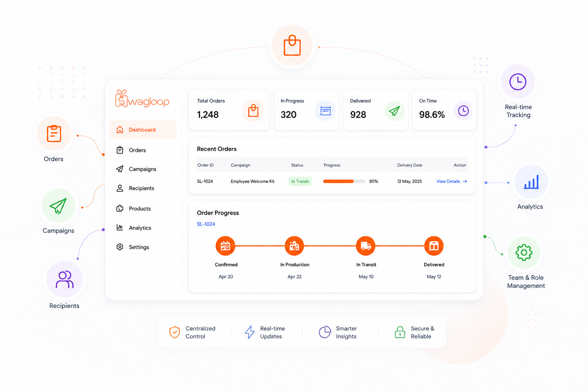588x392 pixels.
Task: Click the Real-time Updates lightning icon
Action: 250,332
